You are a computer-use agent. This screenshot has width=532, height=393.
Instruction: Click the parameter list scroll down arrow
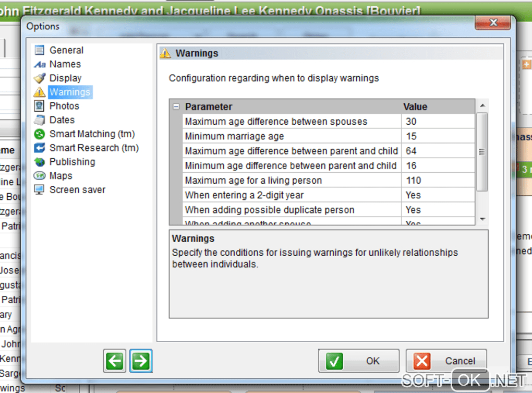(x=482, y=219)
